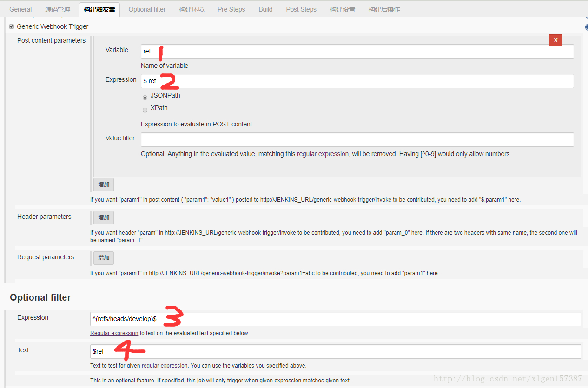Focus the Optional filter Text field
The height and width of the screenshot is (388, 588).
click(336, 351)
